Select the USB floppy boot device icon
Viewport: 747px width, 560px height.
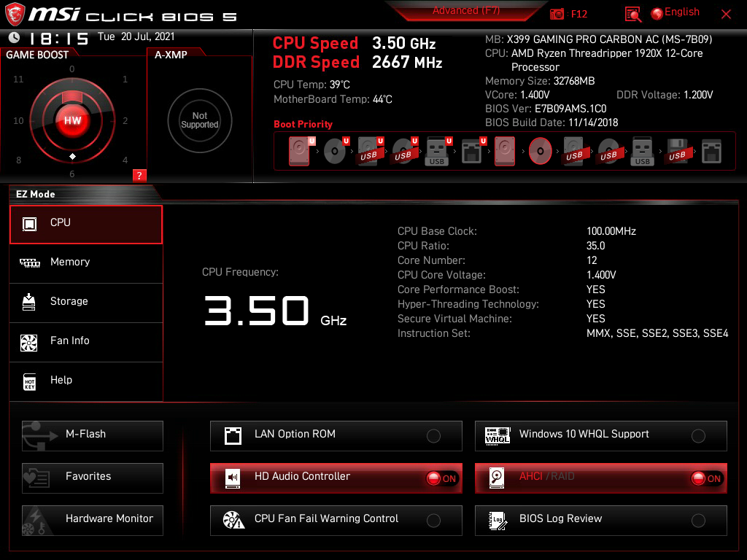678,151
